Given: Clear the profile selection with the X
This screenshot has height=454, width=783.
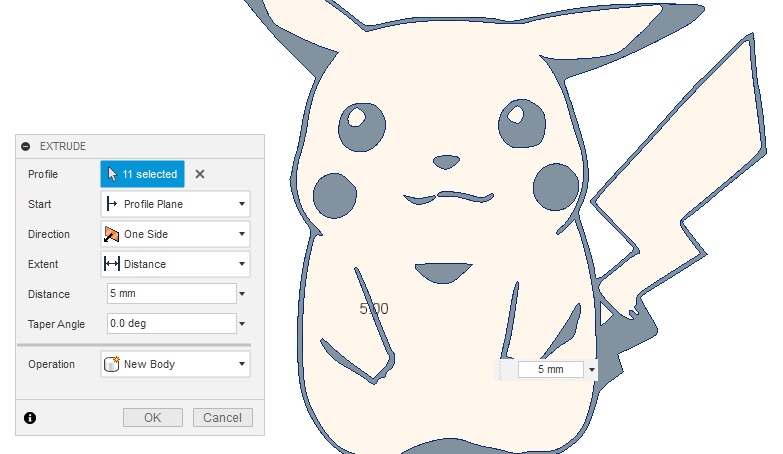Looking at the screenshot, I should point(200,174).
